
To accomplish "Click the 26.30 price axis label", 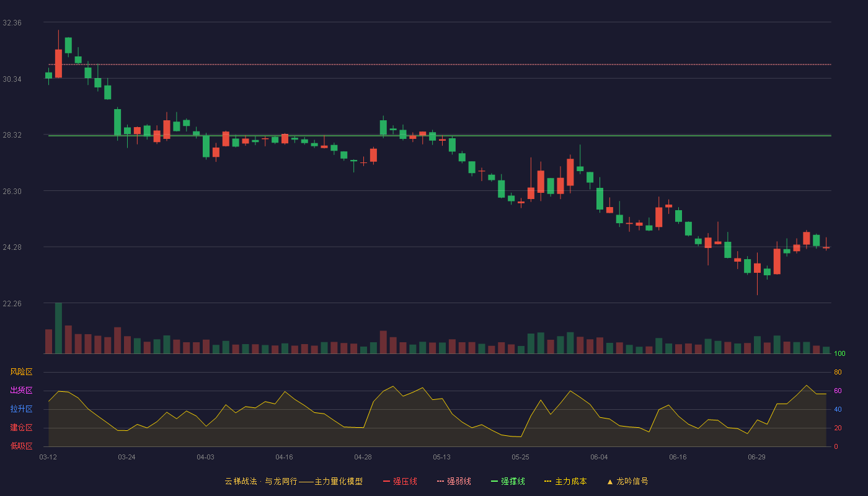I will pos(12,192).
